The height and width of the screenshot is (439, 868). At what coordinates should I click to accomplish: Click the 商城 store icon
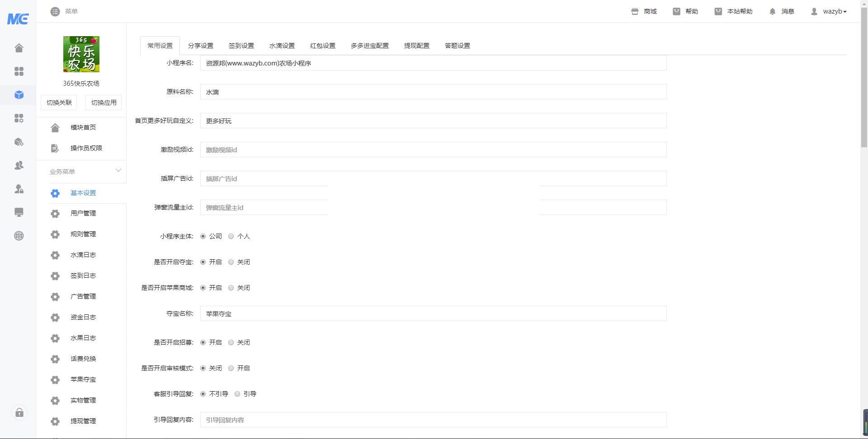coord(635,11)
